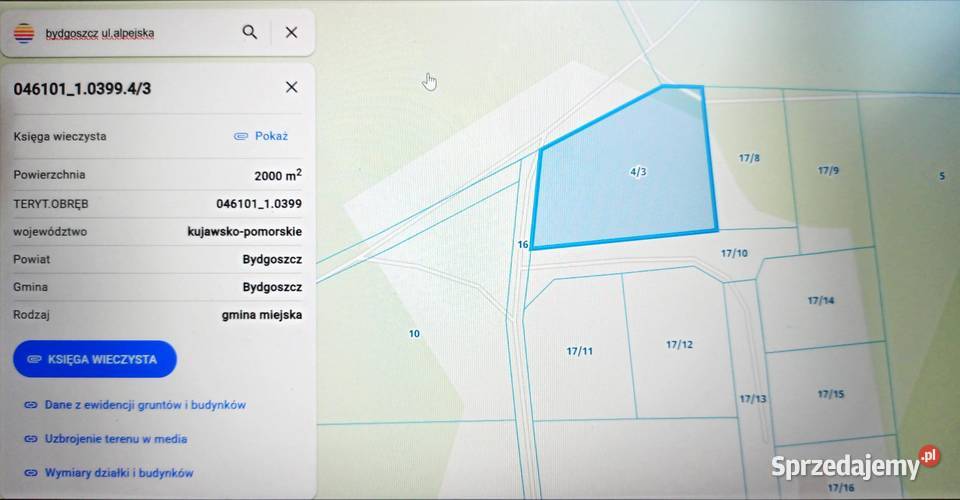
Task: Click the blue KSIĘGA WIECZYSTA button
Action: coord(95,359)
